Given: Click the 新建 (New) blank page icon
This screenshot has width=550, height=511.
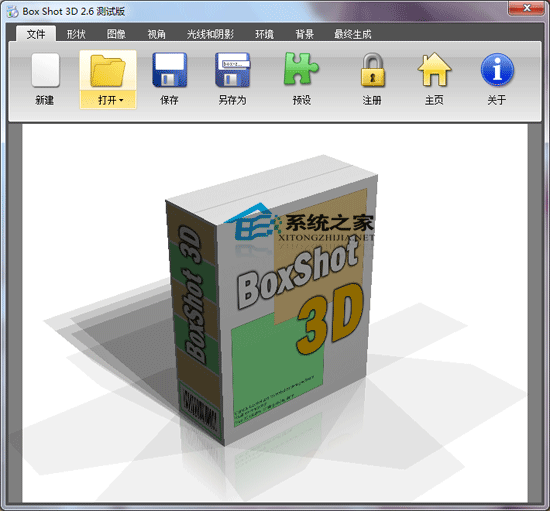Looking at the screenshot, I should pos(45,70).
